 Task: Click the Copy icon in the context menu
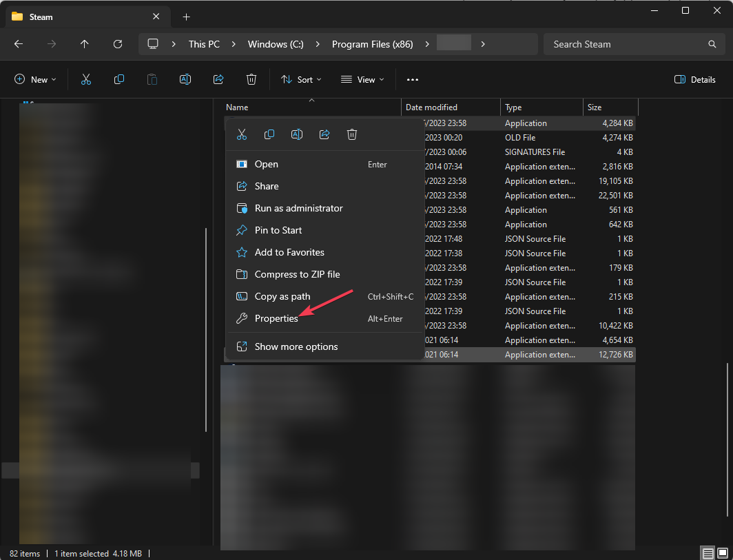coord(269,134)
